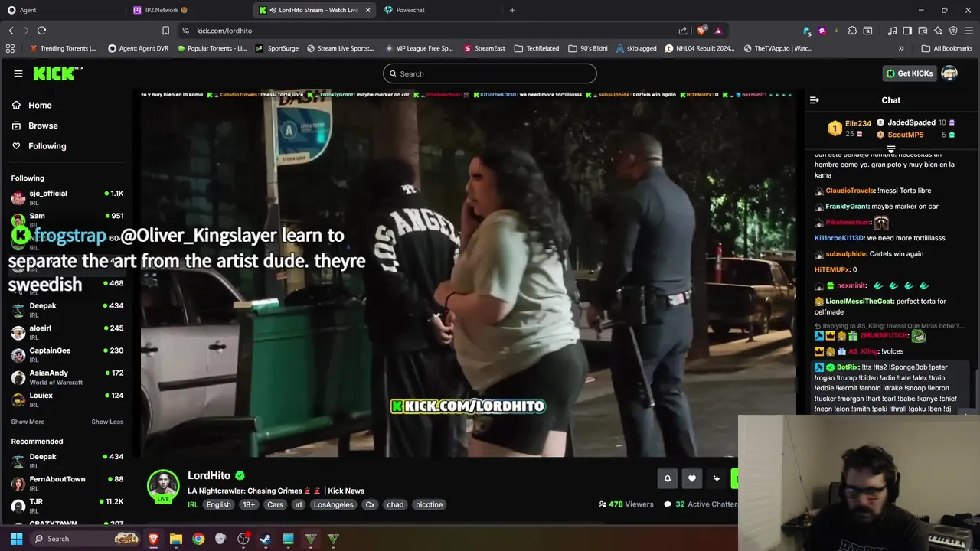The image size is (980, 551).
Task: Click the Kick search field
Action: [x=490, y=73]
